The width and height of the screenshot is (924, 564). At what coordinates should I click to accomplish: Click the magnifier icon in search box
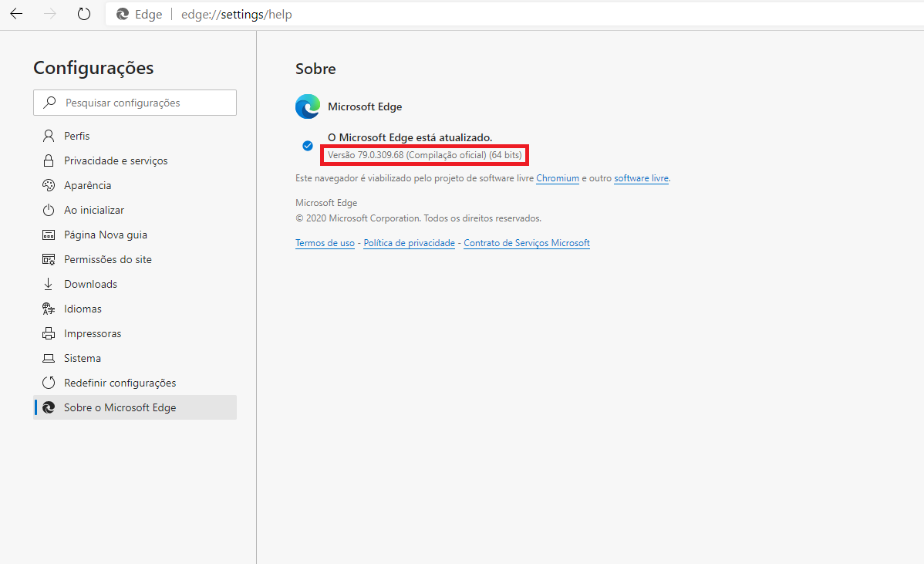click(50, 103)
